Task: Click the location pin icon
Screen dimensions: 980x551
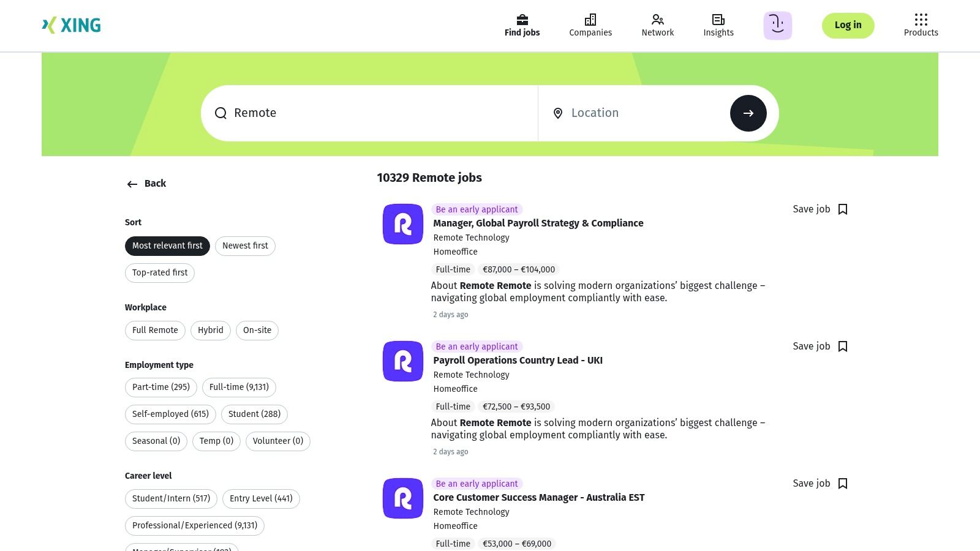Action: tap(558, 113)
